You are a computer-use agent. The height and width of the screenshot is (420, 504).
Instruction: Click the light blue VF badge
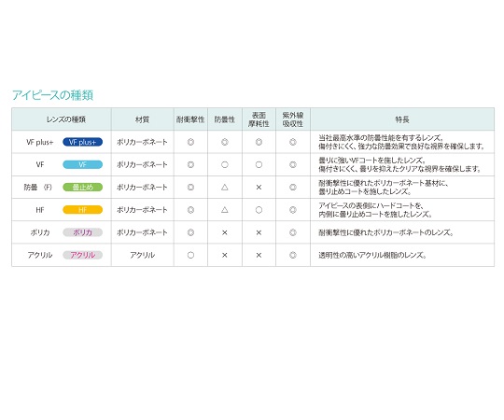point(83,164)
